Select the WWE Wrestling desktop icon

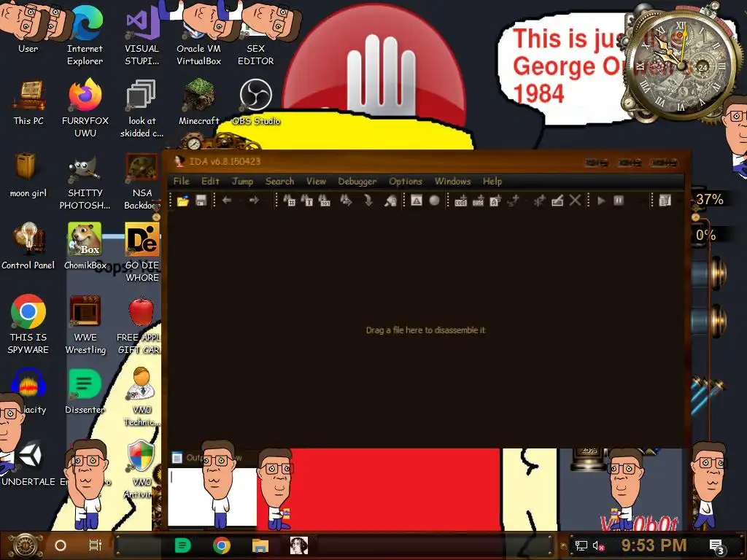pos(85,324)
